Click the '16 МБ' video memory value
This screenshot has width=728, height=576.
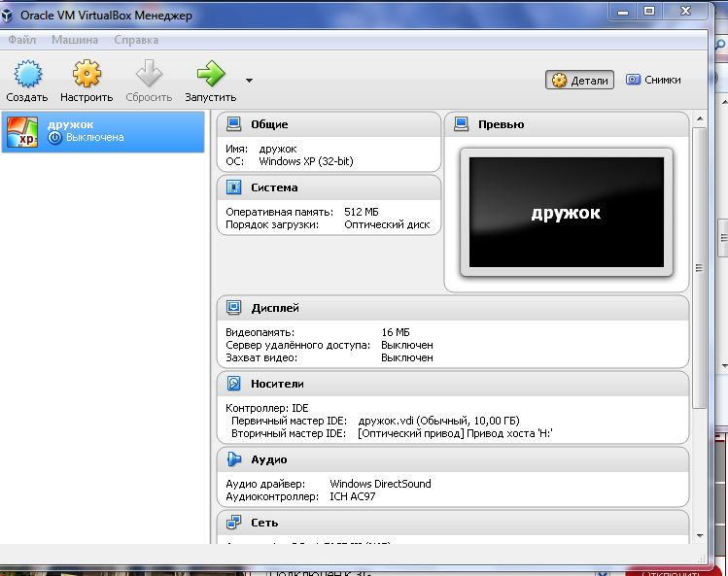click(x=396, y=332)
